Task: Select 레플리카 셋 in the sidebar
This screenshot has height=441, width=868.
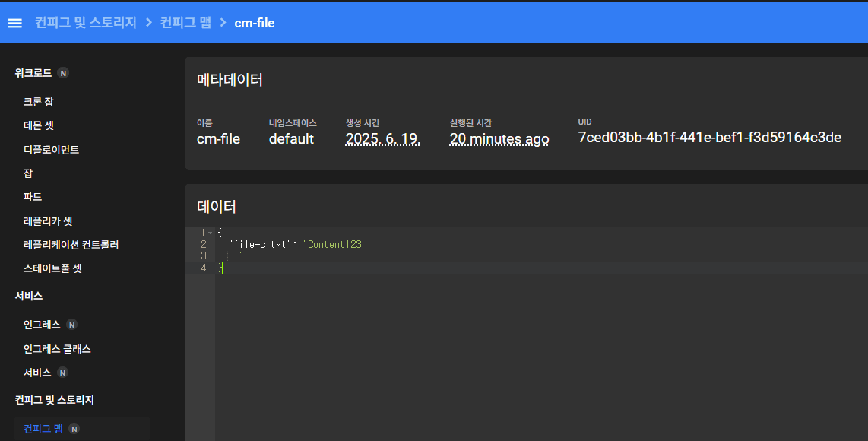Action: (x=48, y=221)
